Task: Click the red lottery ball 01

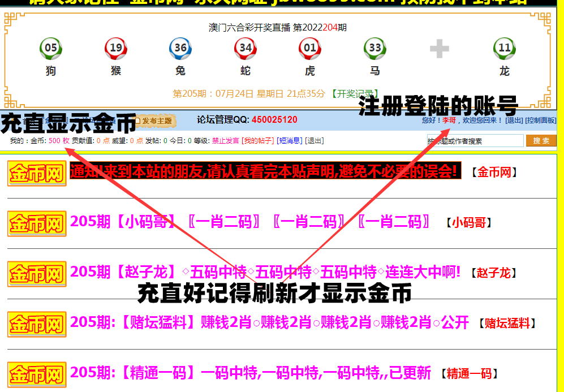Action: point(310,49)
